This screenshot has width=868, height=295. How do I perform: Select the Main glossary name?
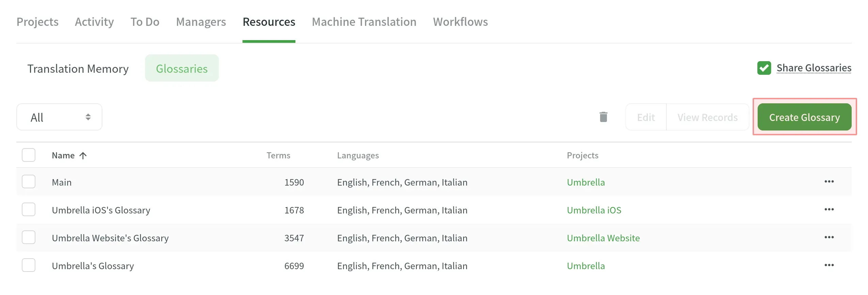pos(62,182)
